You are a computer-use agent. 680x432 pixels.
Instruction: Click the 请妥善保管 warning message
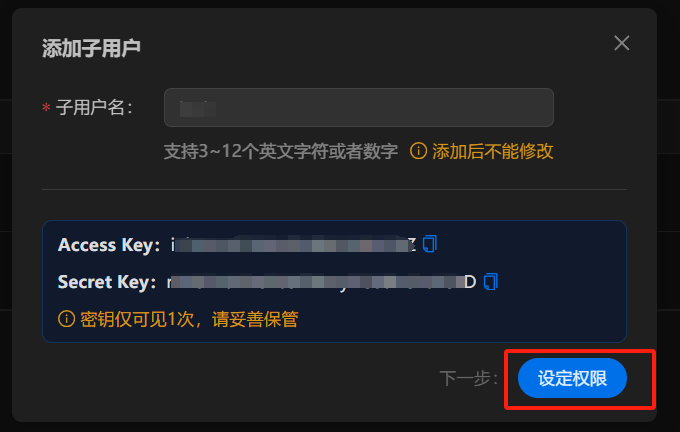click(x=255, y=320)
